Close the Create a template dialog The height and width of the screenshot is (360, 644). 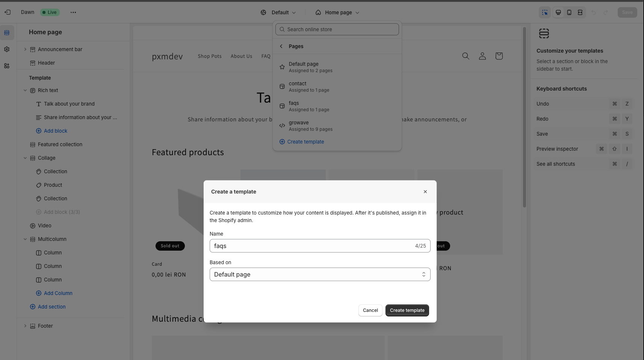click(x=425, y=192)
